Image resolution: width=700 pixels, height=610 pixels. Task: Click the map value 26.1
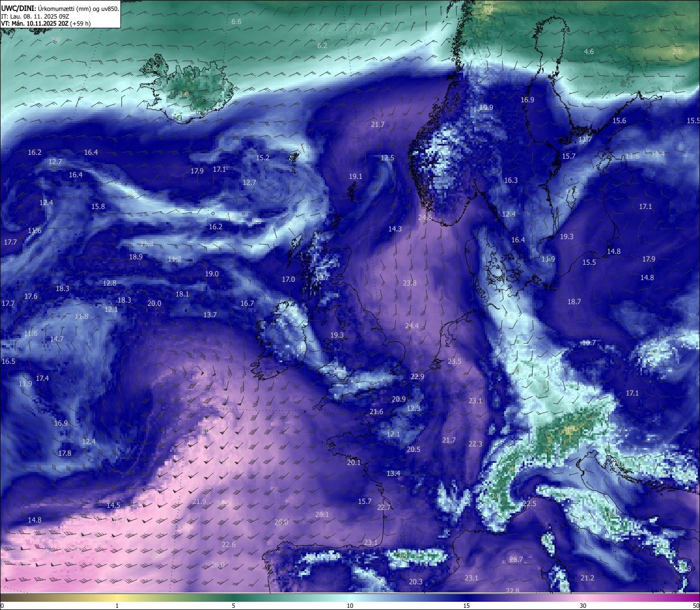[x=322, y=515]
